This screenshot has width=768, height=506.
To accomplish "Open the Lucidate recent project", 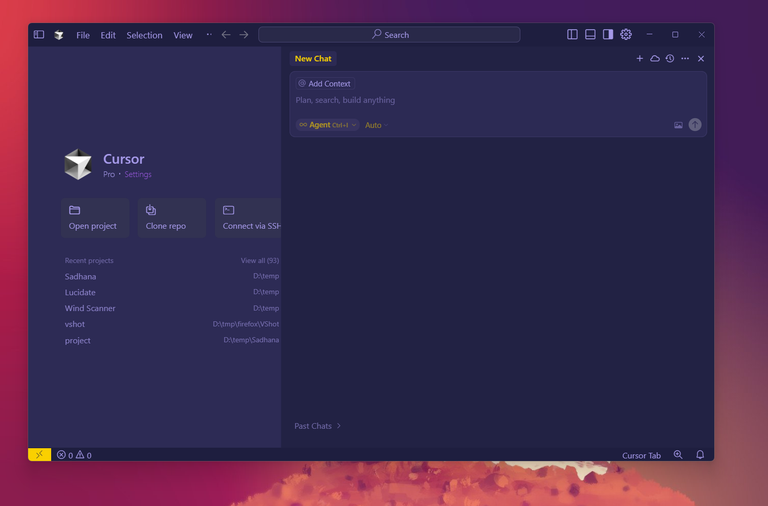I will tap(171, 292).
